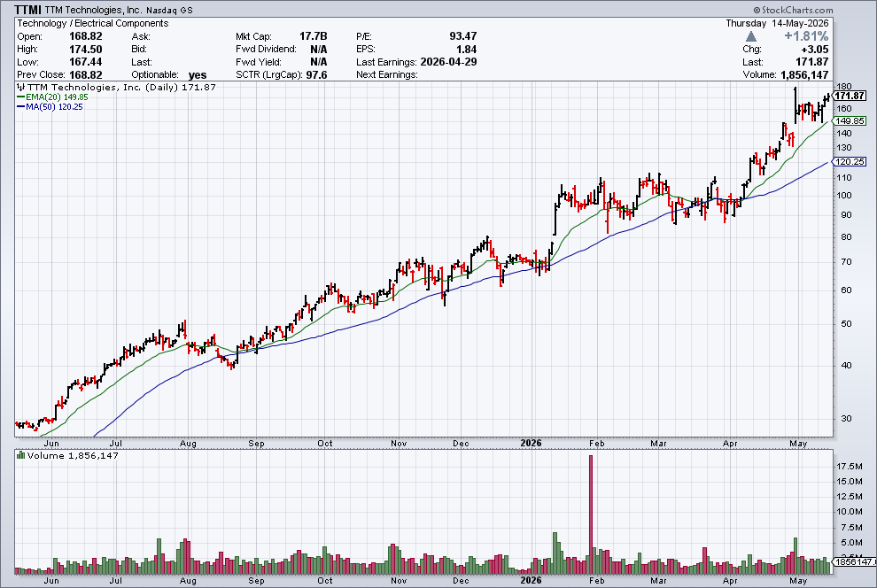Click the chart-type icon beside the Daily legend
This screenshot has height=588, width=877.
pyautogui.click(x=20, y=87)
